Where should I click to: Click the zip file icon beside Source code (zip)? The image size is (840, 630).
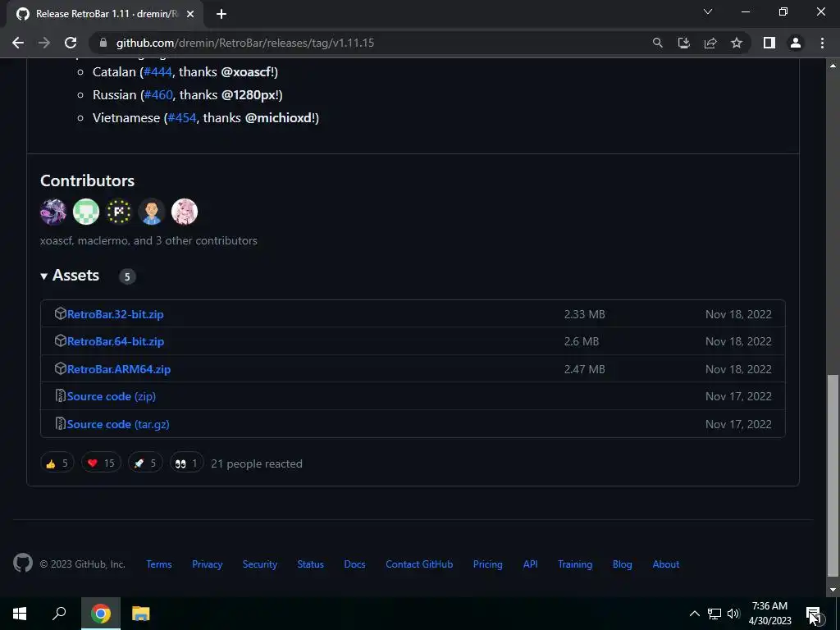coord(61,396)
